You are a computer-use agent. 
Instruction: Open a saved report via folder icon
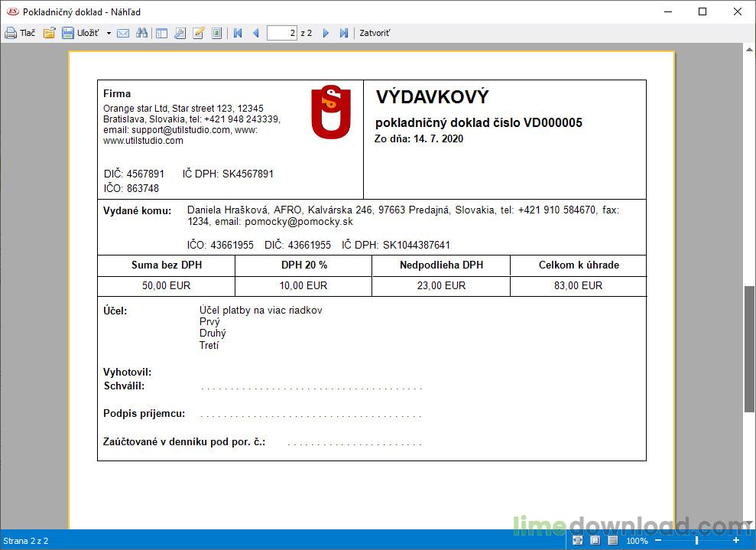[x=50, y=33]
